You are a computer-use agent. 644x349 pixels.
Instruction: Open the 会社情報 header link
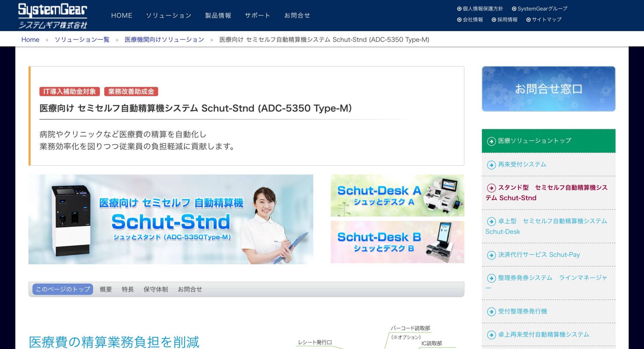[470, 20]
